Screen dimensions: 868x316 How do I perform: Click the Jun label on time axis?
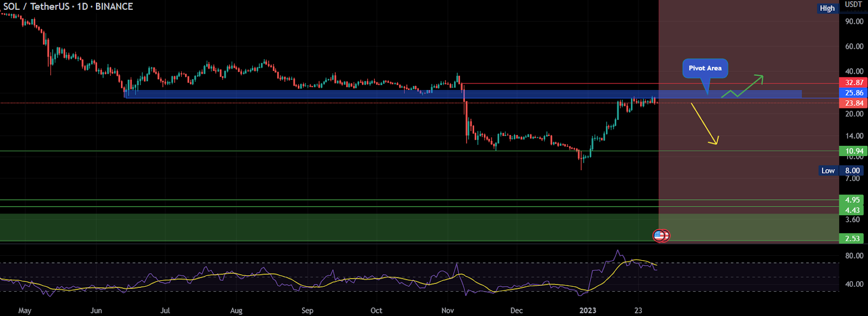(x=96, y=311)
